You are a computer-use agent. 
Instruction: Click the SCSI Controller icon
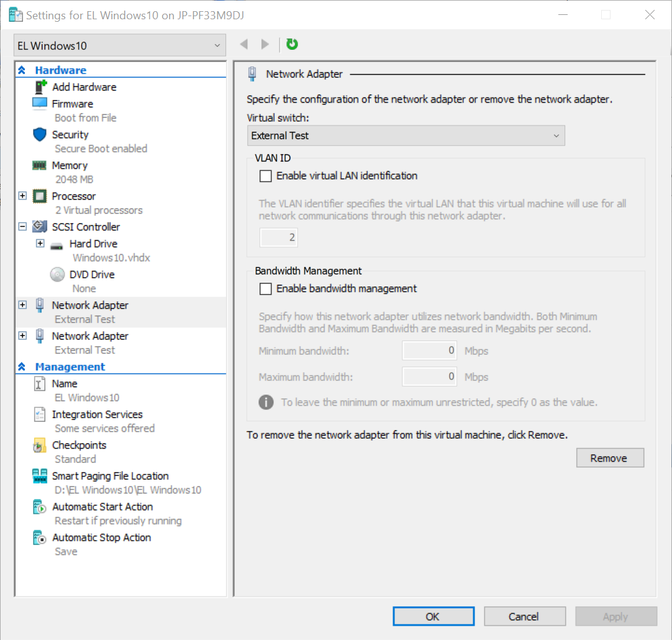pos(40,226)
